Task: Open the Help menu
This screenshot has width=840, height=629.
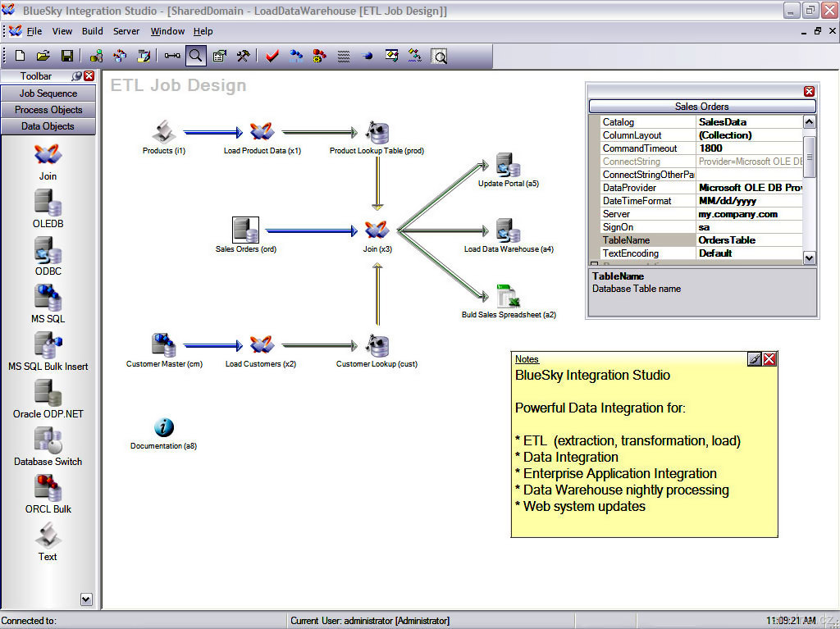Action: 203,31
